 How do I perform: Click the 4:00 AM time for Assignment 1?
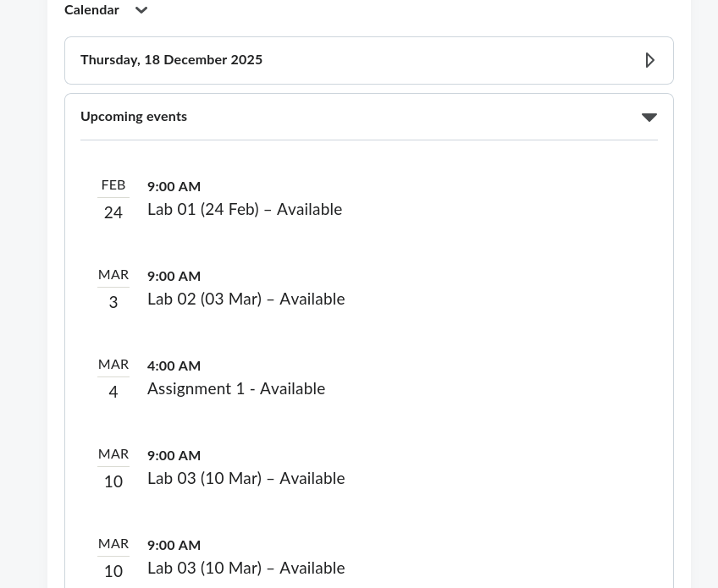(x=174, y=366)
